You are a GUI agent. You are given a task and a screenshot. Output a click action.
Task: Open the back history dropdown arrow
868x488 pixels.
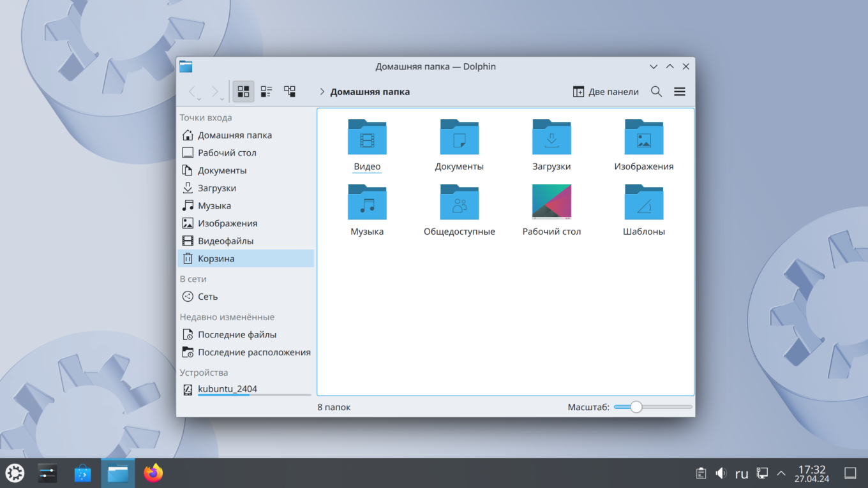199,99
